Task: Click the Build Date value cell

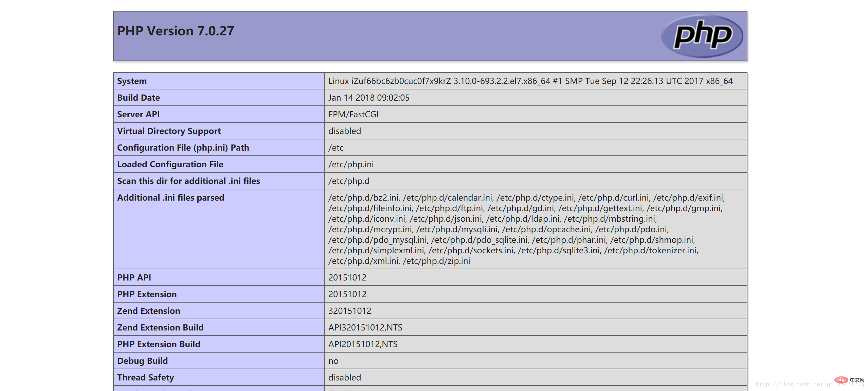Action: (369, 98)
